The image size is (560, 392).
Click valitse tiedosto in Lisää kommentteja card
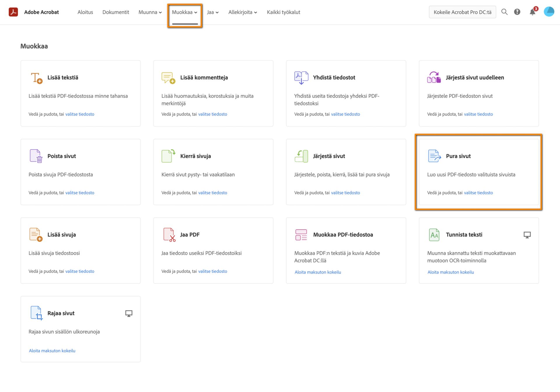[x=213, y=114]
